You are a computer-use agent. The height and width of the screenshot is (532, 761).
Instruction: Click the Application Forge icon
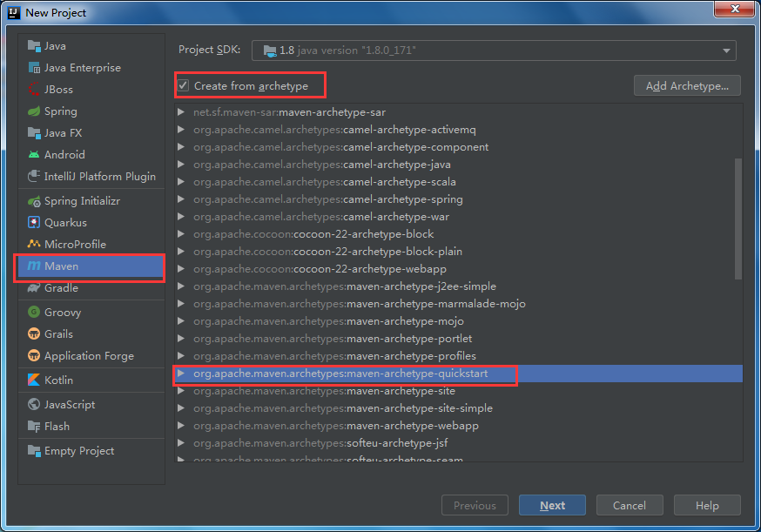(x=34, y=356)
